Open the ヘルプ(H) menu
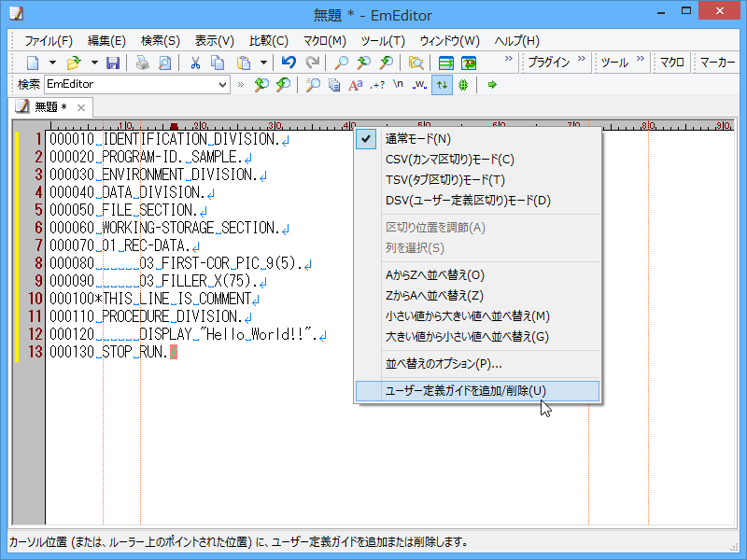The image size is (747, 560). (x=517, y=41)
